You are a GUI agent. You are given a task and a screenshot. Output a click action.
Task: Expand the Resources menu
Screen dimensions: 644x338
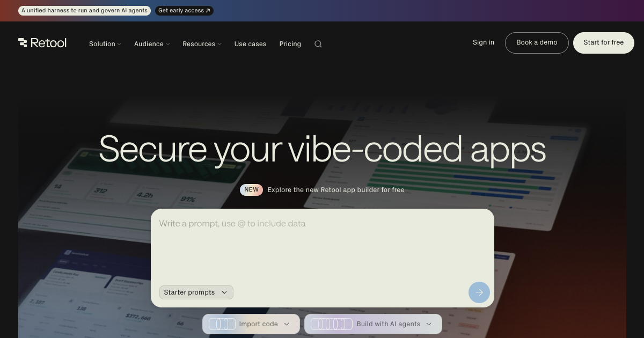point(202,44)
